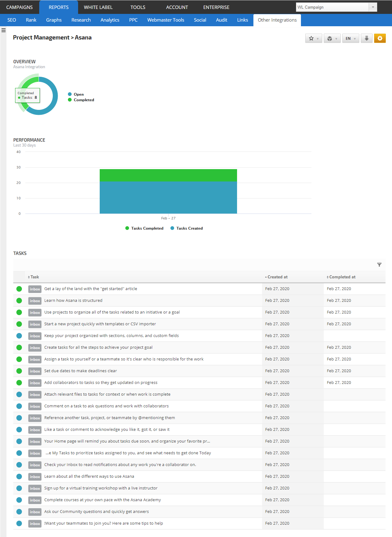Open the WHITE LABEL menu
This screenshot has width=392, height=537.
pyautogui.click(x=98, y=7)
